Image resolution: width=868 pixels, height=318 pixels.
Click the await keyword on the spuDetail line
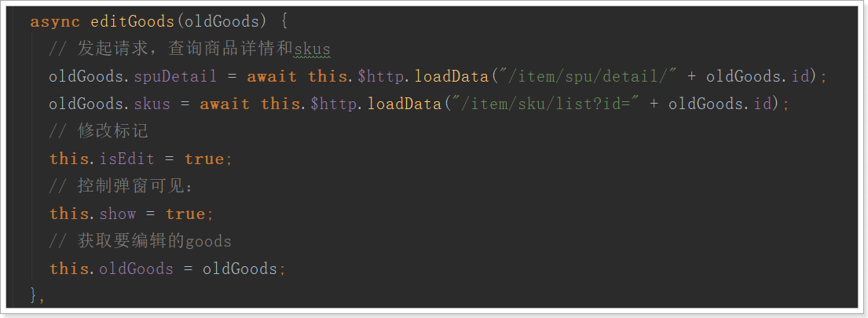coord(272,76)
